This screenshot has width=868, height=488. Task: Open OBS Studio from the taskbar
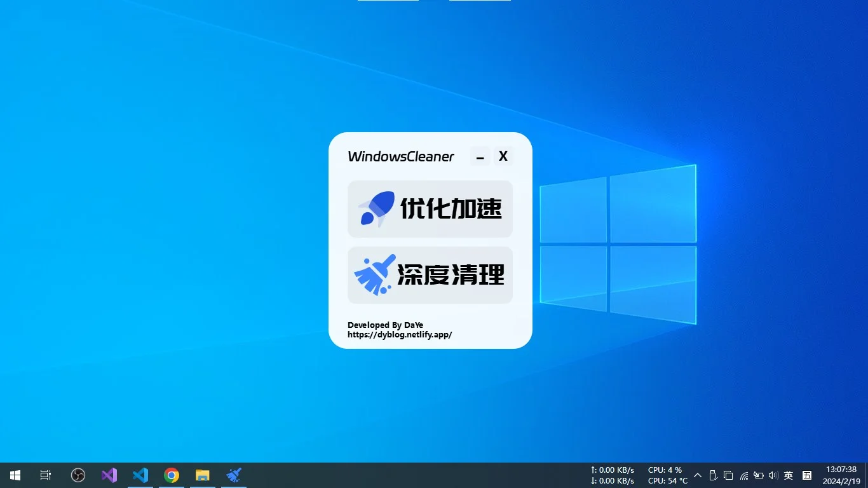[78, 475]
